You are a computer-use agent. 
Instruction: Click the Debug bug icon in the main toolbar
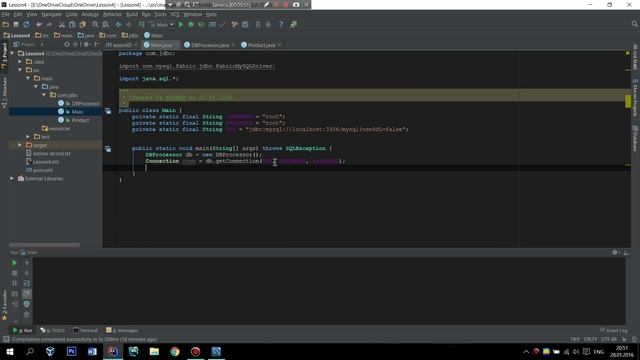click(x=191, y=25)
